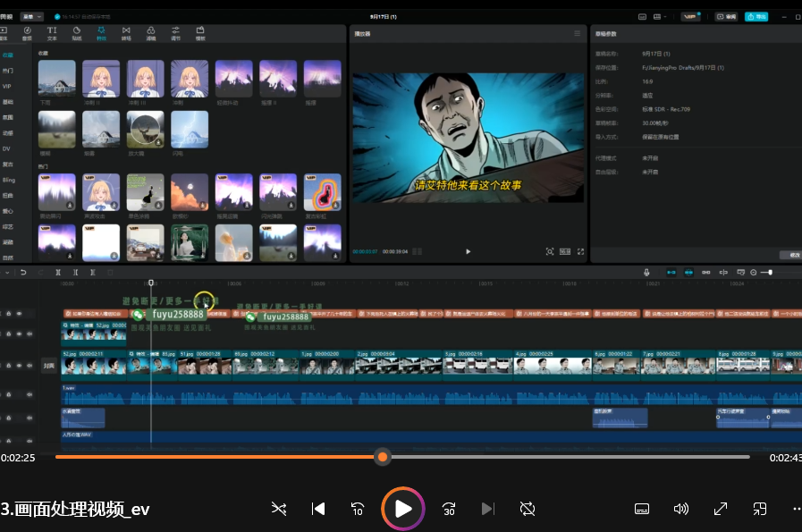This screenshot has height=532, width=802.
Task: Lock the subtitle text track
Action: pyautogui.click(x=8, y=313)
